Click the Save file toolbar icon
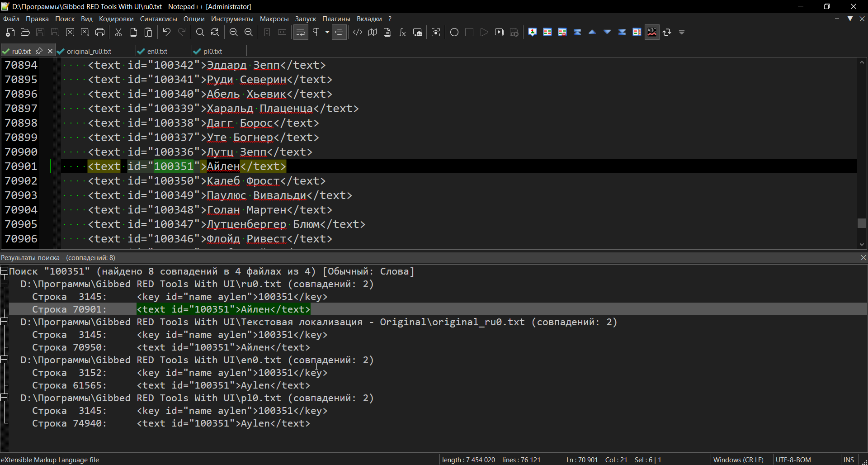The image size is (868, 465). click(40, 32)
